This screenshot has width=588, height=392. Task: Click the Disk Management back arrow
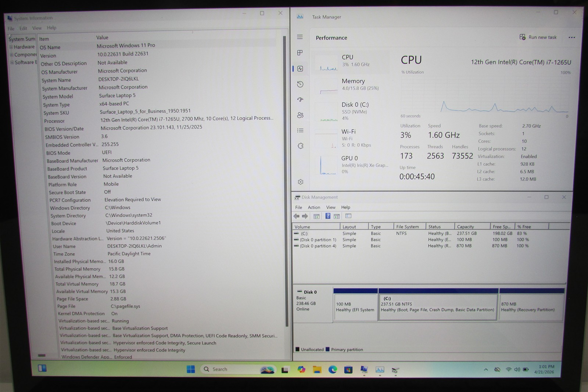coord(296,216)
